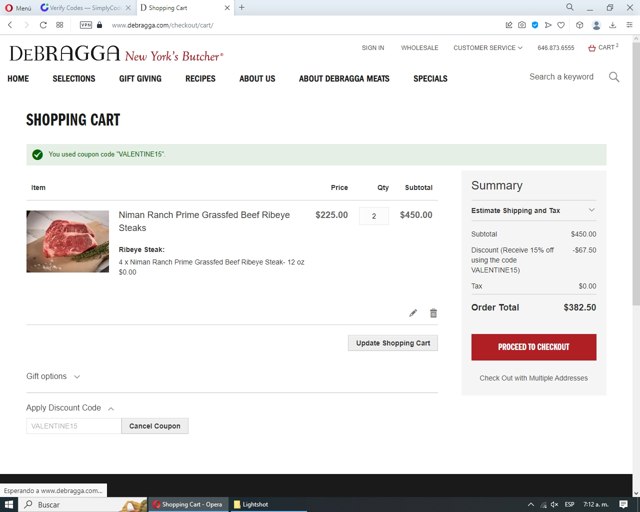This screenshot has width=640, height=512.
Task: Switch to Verify Codes SimplyCodes tab
Action: click(85, 8)
